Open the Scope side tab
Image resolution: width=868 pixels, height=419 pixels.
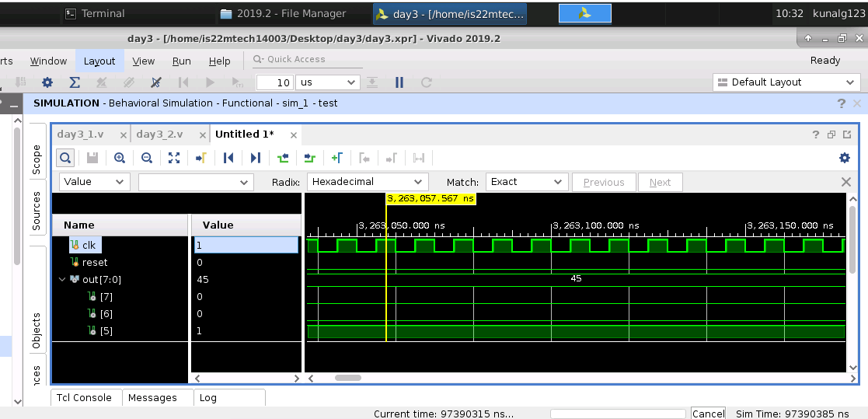pos(37,159)
